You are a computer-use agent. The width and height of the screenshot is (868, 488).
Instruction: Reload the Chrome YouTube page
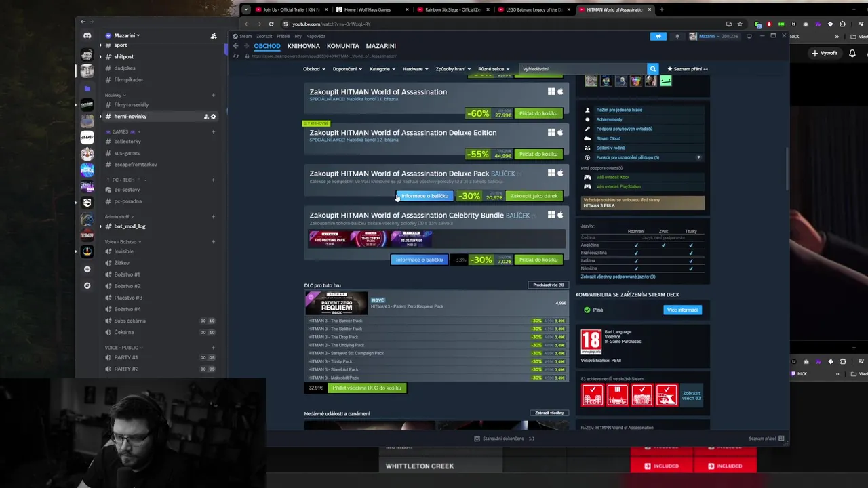pos(271,24)
